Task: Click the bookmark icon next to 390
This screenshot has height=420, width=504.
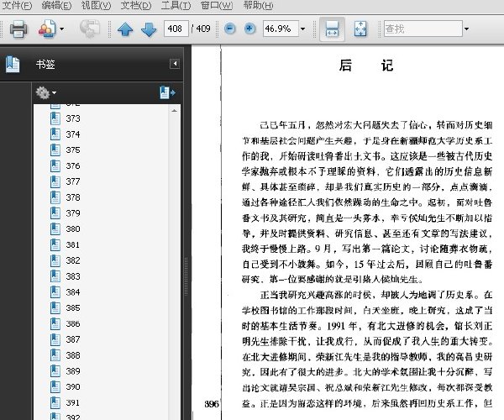Action: [55, 387]
